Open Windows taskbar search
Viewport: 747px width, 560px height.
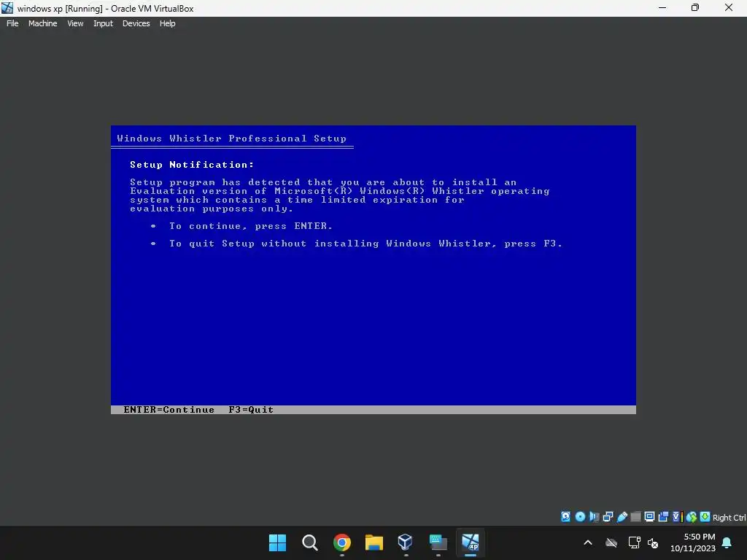click(309, 542)
